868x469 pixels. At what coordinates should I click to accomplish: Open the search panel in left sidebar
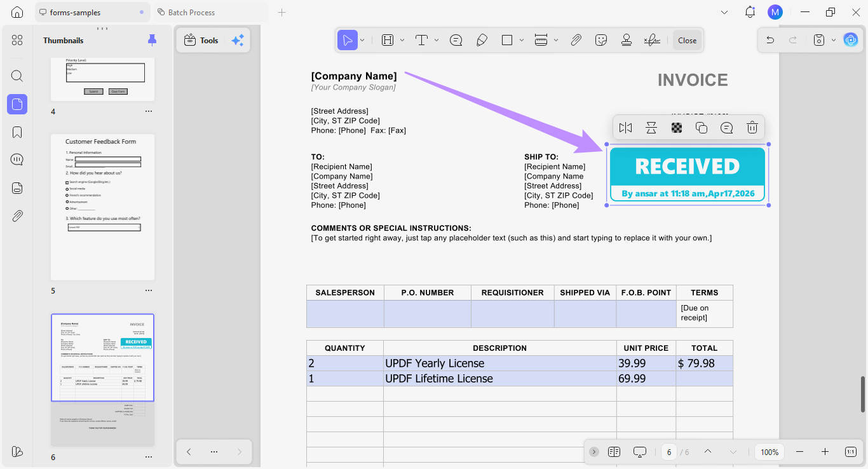(x=17, y=76)
